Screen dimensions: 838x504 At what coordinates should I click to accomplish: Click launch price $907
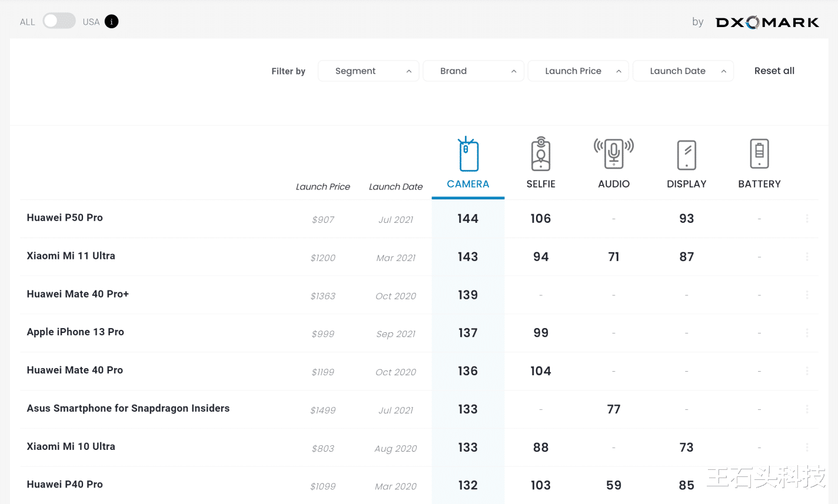click(x=323, y=220)
